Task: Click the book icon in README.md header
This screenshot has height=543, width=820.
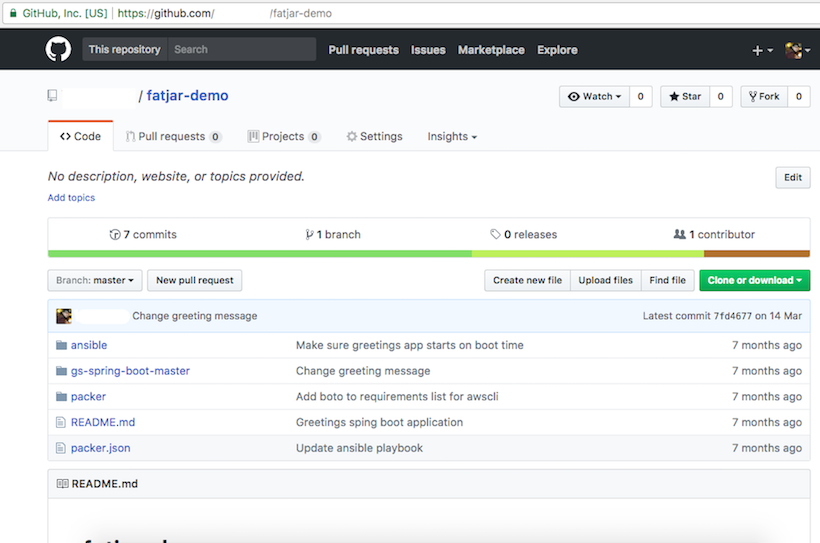Action: tap(62, 484)
